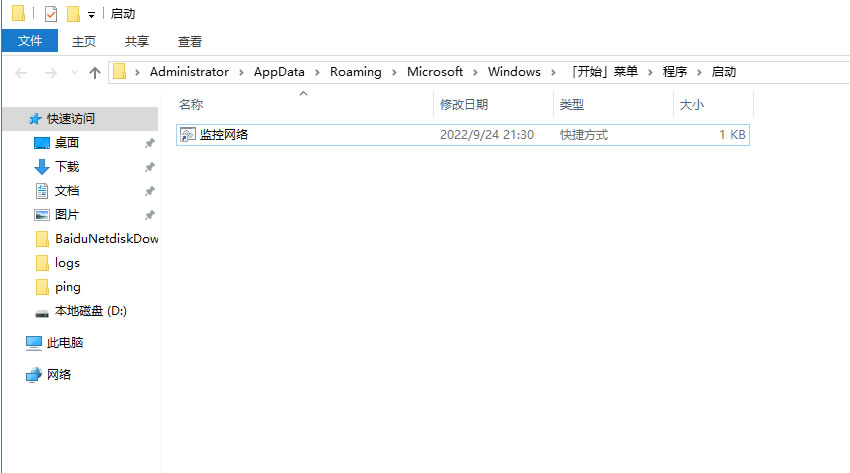Switch to the 共享 ribbon tab
The height and width of the screenshot is (473, 850).
tap(137, 42)
